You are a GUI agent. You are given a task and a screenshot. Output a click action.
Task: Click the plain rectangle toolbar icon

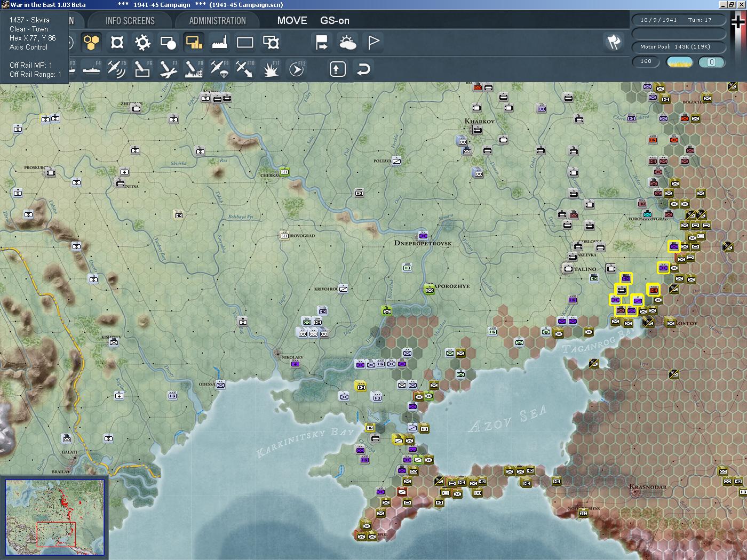(x=245, y=42)
